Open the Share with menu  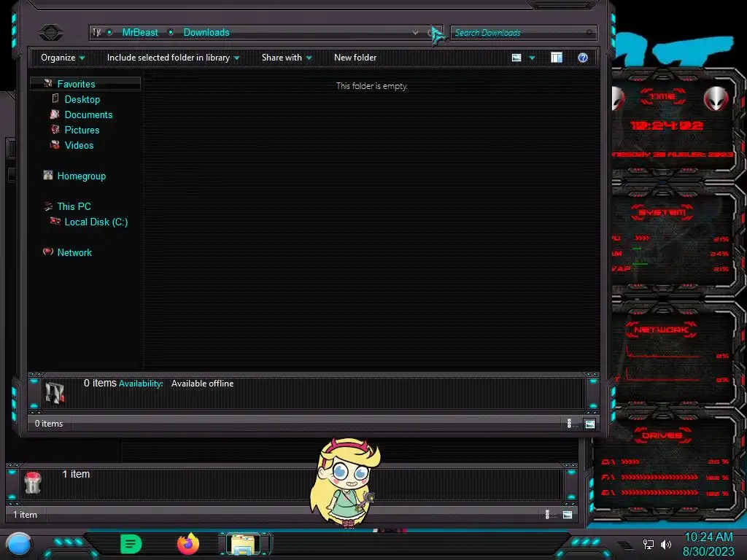[x=287, y=58]
